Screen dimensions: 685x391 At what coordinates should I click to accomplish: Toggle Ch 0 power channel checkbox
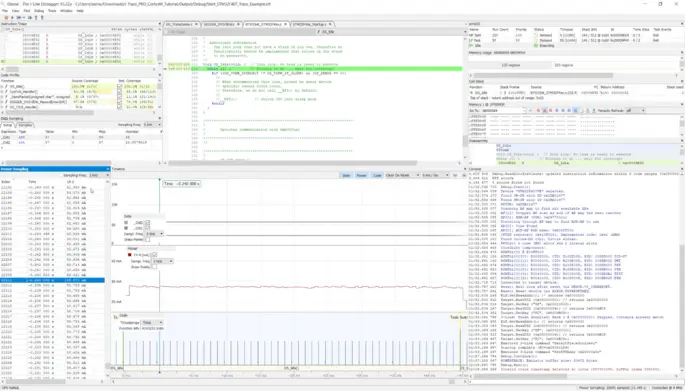pyautogui.click(x=154, y=255)
